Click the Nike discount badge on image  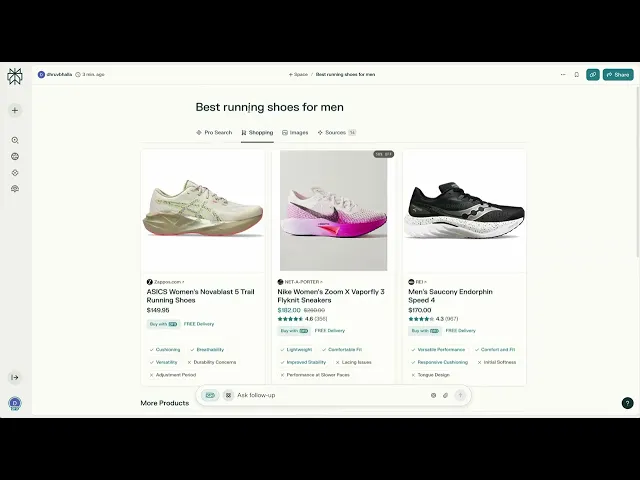point(383,154)
